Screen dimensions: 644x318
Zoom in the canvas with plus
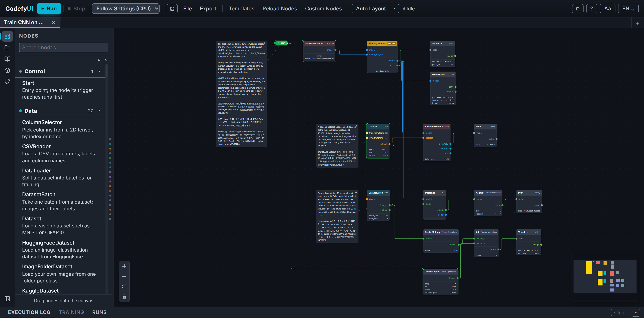pyautogui.click(x=124, y=266)
